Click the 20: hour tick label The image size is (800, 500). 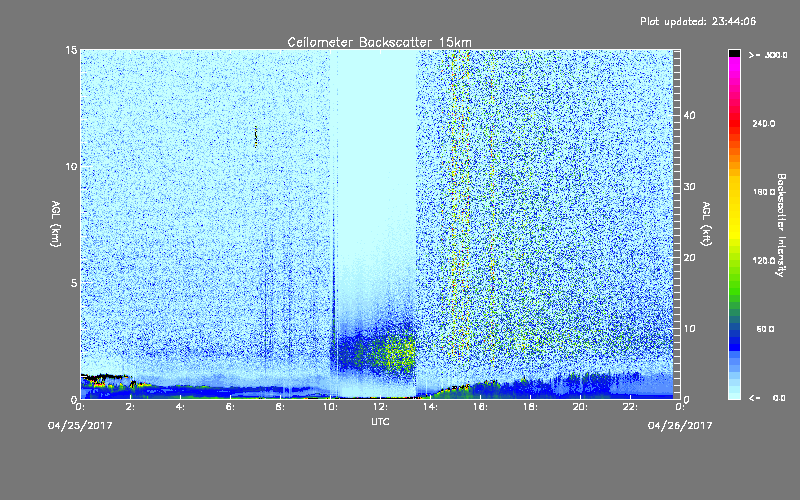(580, 407)
